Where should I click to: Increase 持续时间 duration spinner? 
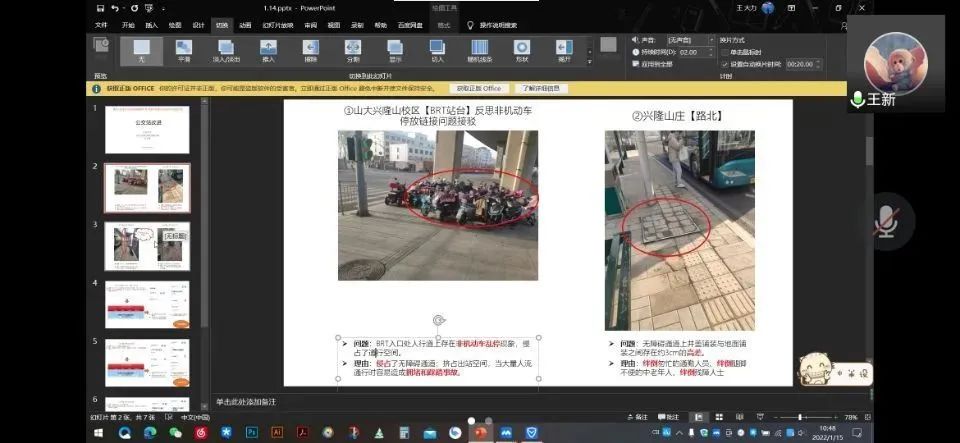pos(711,50)
